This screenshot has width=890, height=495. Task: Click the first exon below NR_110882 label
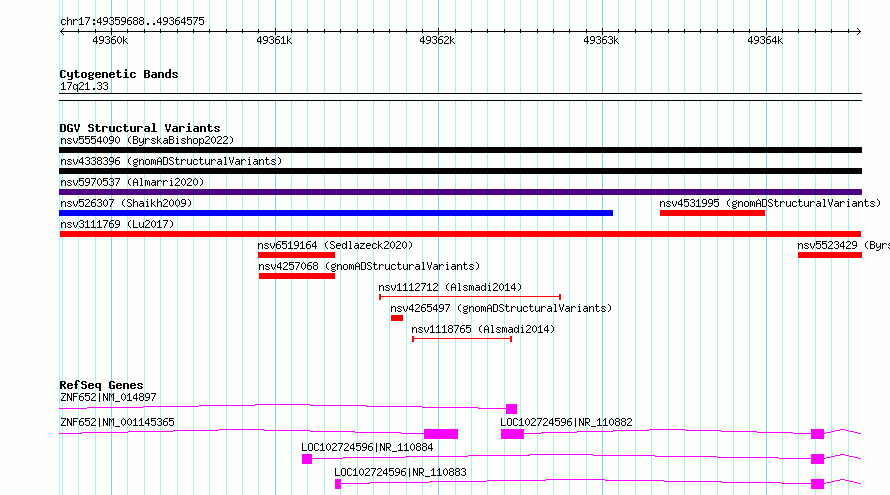click(x=513, y=434)
